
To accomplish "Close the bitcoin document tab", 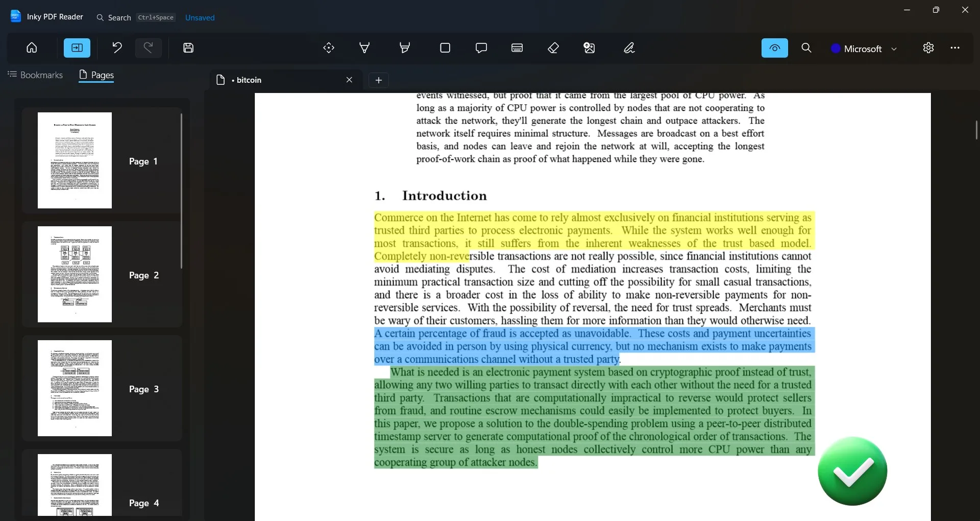I will point(350,80).
